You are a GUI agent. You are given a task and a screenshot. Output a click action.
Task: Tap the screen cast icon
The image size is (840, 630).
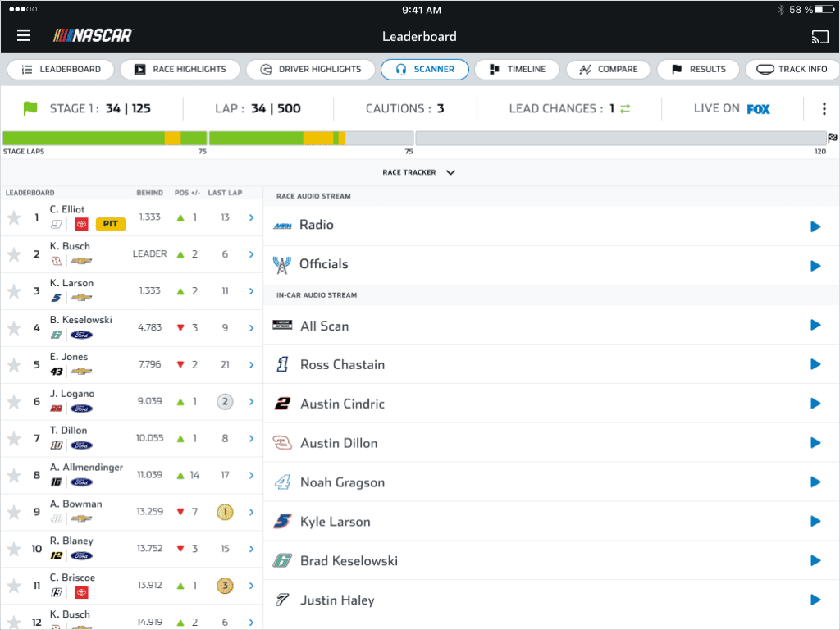point(818,36)
